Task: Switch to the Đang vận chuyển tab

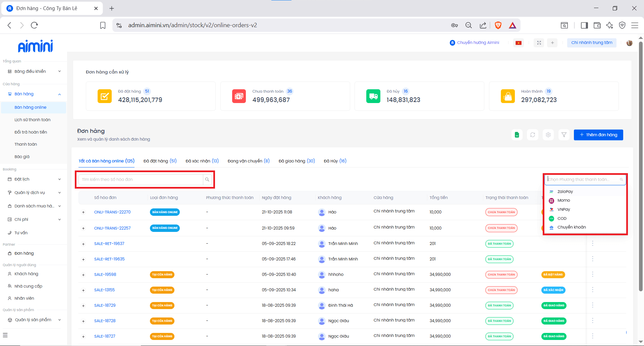Action: coord(248,161)
